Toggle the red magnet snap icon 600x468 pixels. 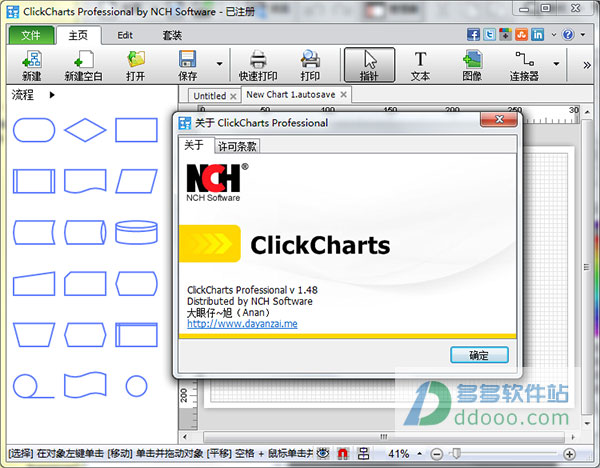[x=343, y=453]
